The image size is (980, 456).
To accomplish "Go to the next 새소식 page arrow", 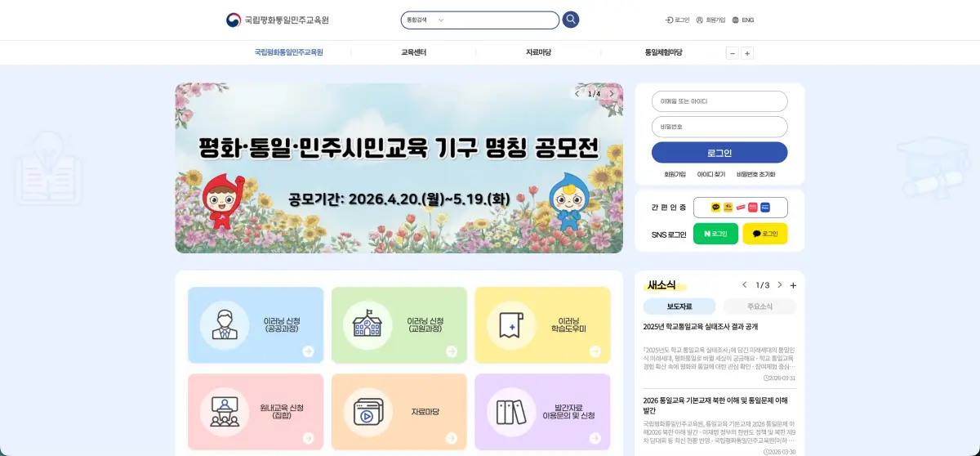I will pyautogui.click(x=779, y=285).
